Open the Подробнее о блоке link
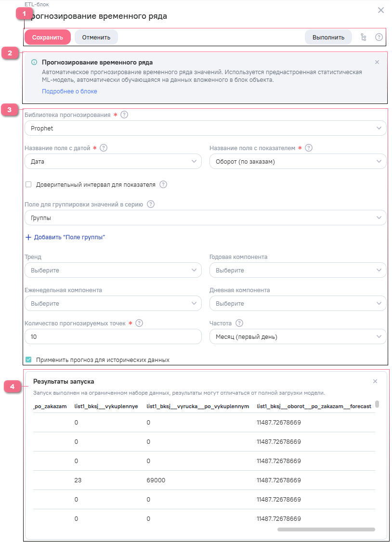This screenshot has height=542, width=392. coord(69,91)
